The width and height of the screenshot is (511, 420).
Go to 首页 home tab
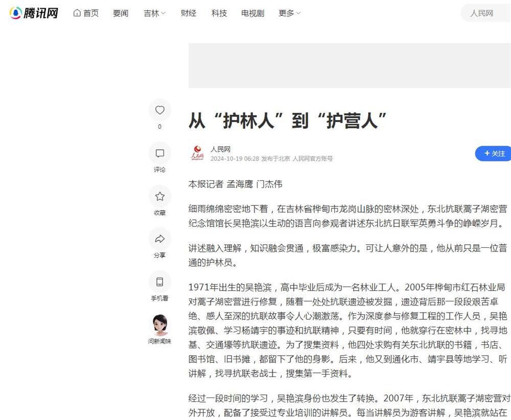point(86,13)
